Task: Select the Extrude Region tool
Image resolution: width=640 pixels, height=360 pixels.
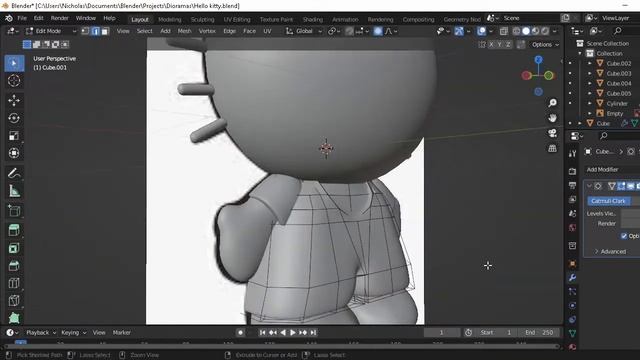Action: coord(14,230)
